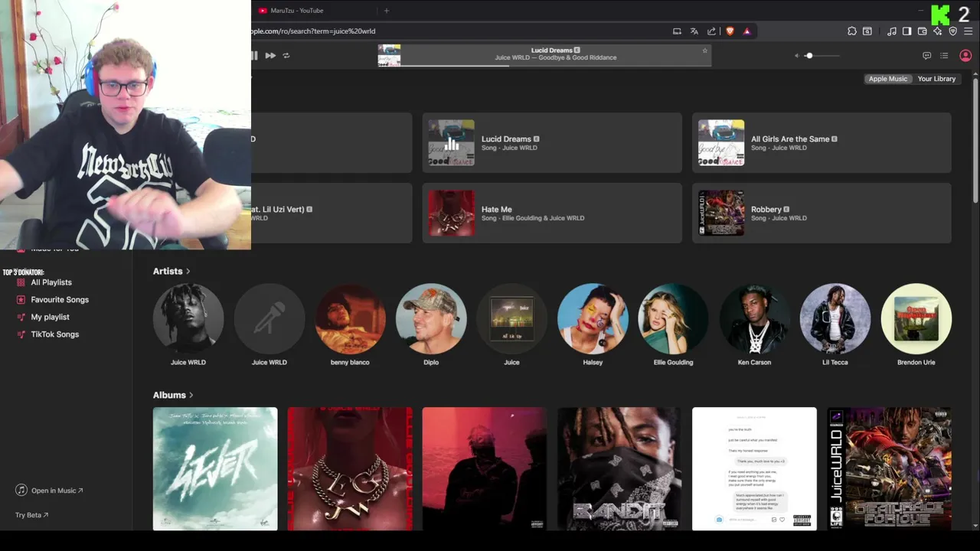The width and height of the screenshot is (980, 551).
Task: Click the Try Beta link
Action: [31, 515]
